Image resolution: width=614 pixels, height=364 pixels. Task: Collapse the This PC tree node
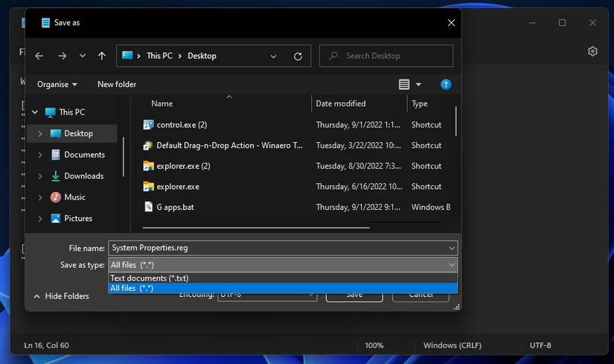click(35, 112)
